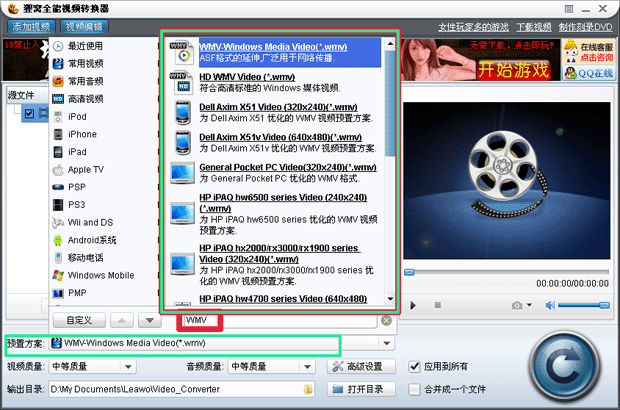Click the iPad tablet icon
This screenshot has width=620, height=410.
[58, 152]
